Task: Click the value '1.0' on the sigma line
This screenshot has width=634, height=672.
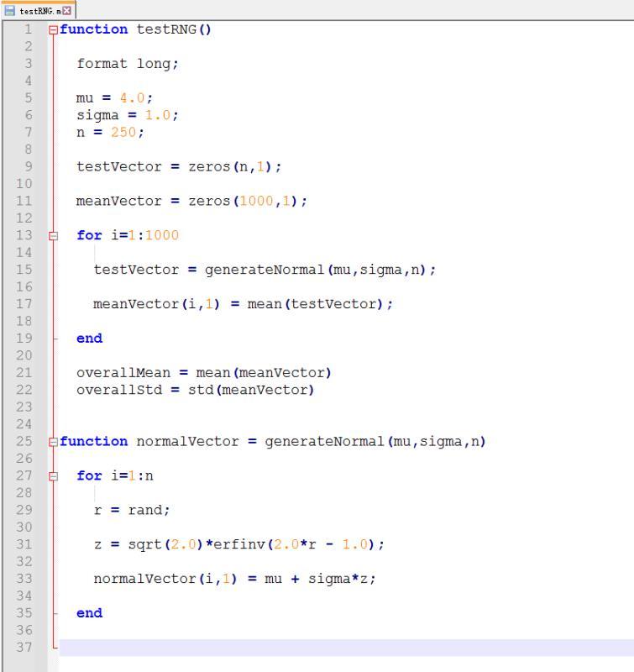Action: point(158,115)
